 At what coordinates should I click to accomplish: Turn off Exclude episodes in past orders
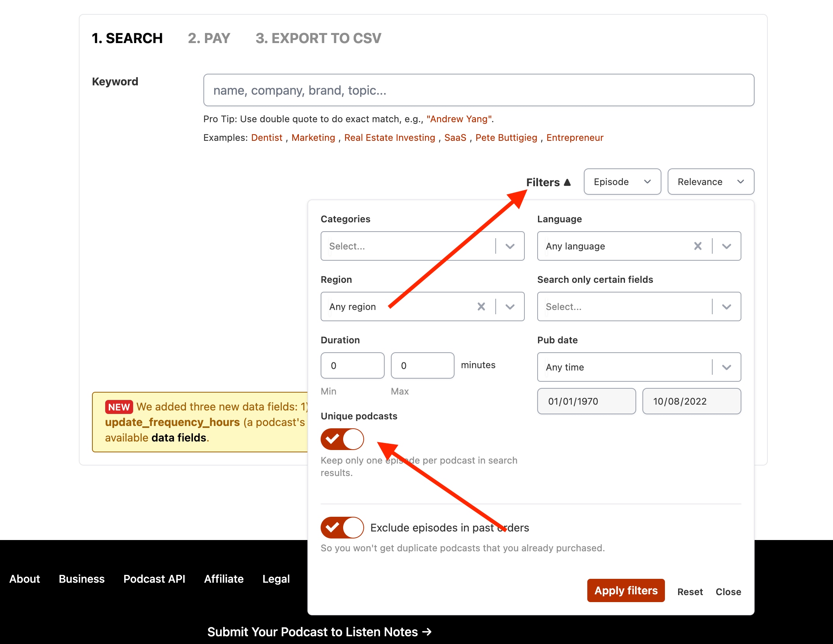coord(342,528)
